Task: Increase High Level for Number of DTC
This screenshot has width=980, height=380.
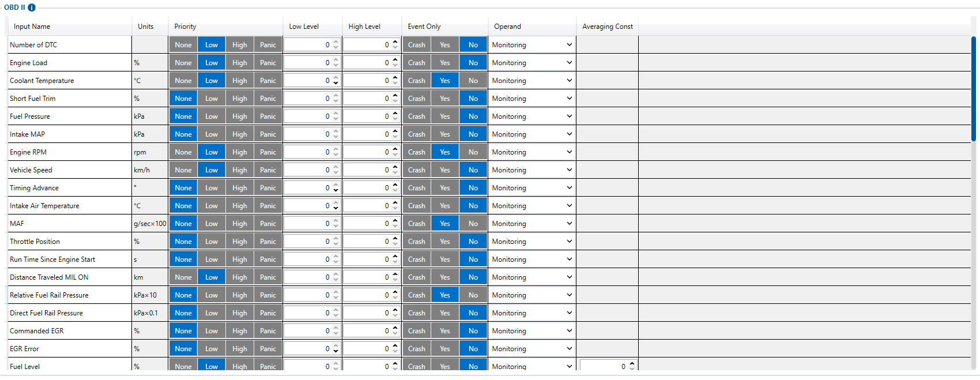Action: click(395, 42)
